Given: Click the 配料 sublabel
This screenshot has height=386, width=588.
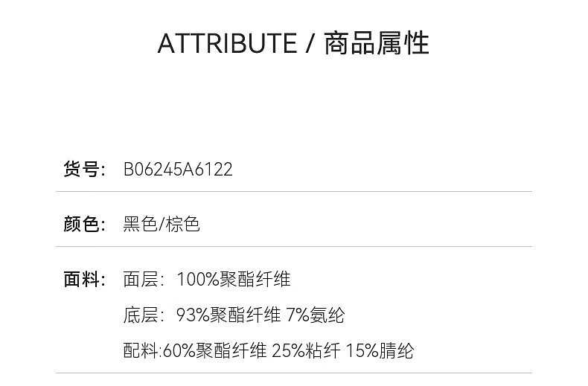Looking at the screenshot, I should (141, 351).
